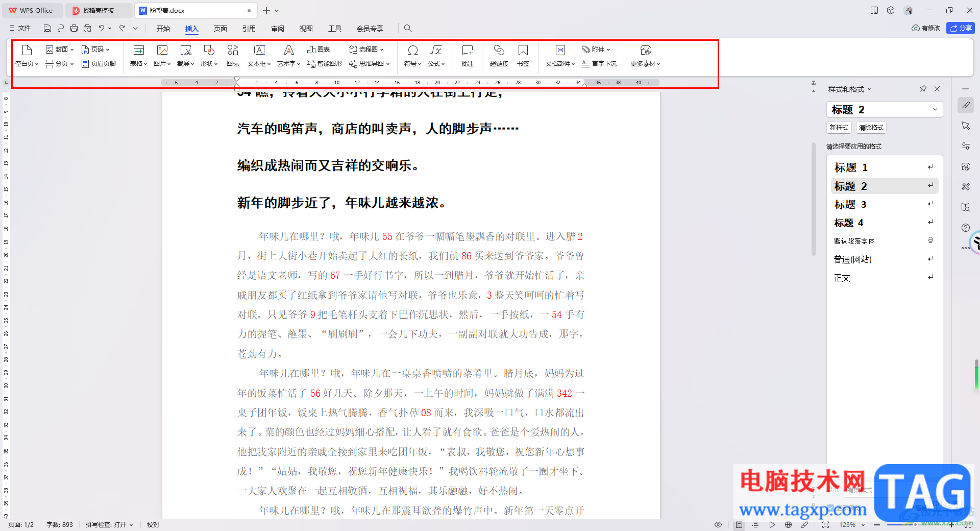
Task: Apply 首字下沉 drop cap
Action: click(x=599, y=64)
